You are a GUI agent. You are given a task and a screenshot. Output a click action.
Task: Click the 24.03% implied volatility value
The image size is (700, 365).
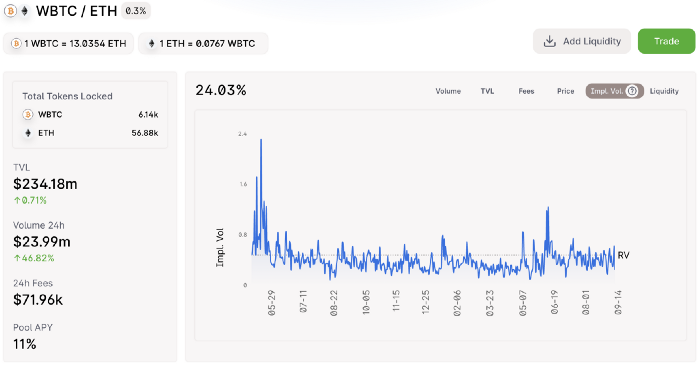tap(221, 90)
